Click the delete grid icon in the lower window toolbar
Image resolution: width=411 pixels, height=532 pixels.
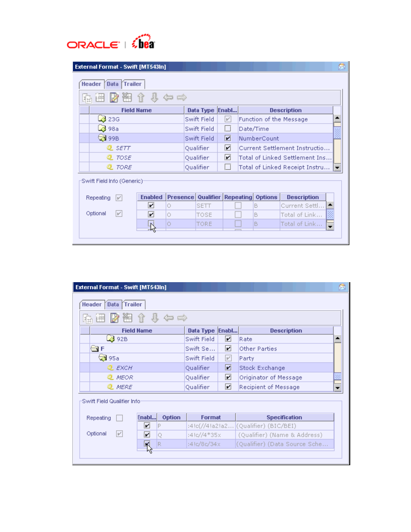tap(128, 318)
